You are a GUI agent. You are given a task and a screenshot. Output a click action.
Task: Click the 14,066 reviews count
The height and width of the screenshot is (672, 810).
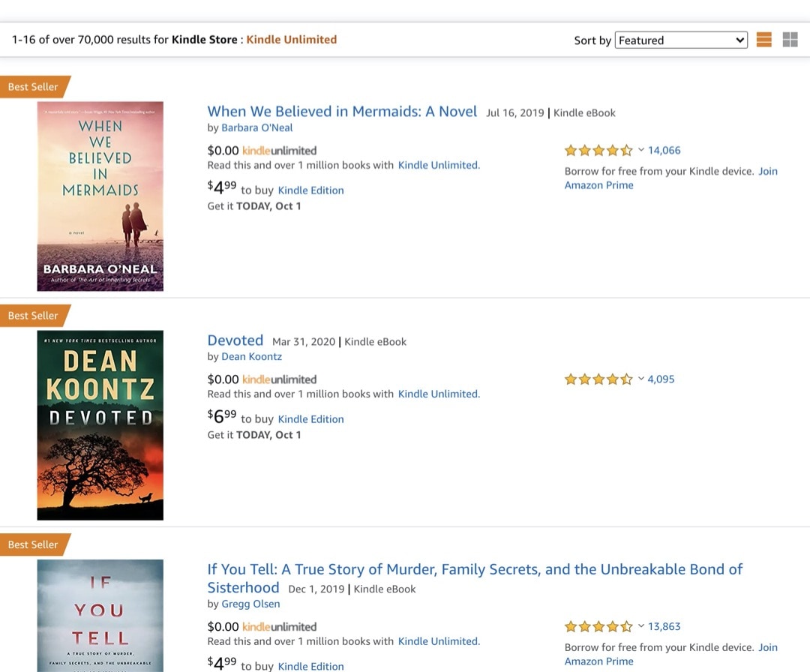pyautogui.click(x=663, y=150)
